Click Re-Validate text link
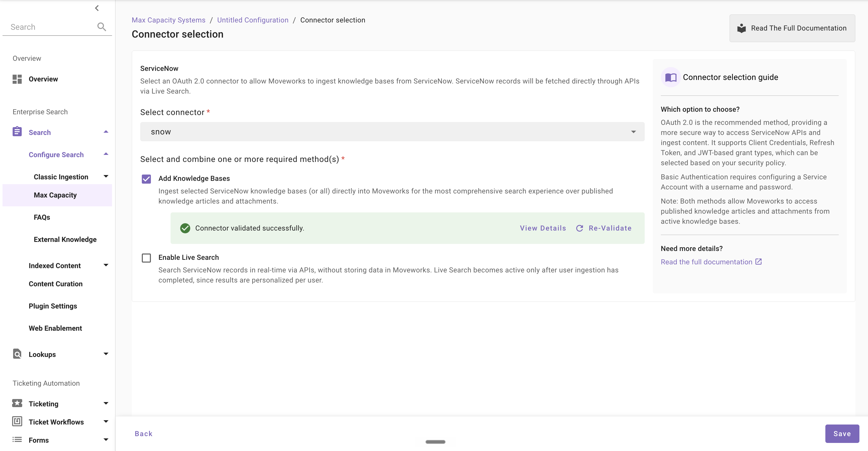Screen dimensions: 868x451 [610, 228]
